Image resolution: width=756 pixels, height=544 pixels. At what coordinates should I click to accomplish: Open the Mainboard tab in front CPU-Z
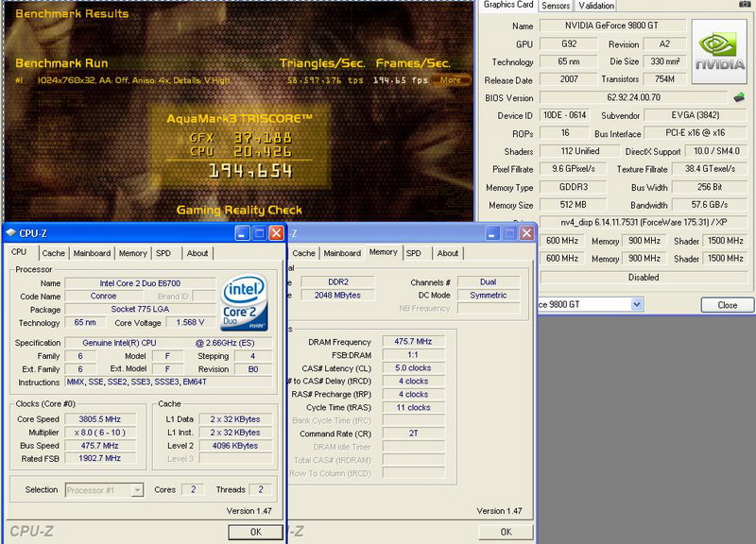(x=92, y=253)
